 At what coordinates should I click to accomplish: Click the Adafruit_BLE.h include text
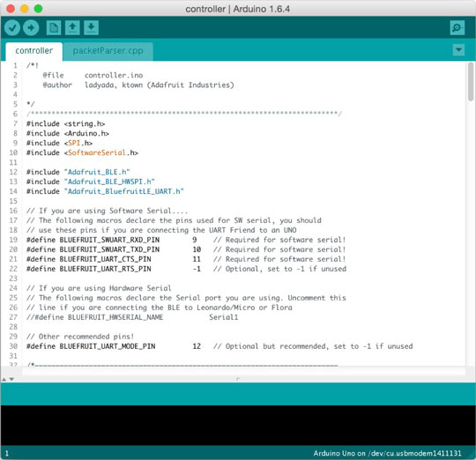[97, 172]
